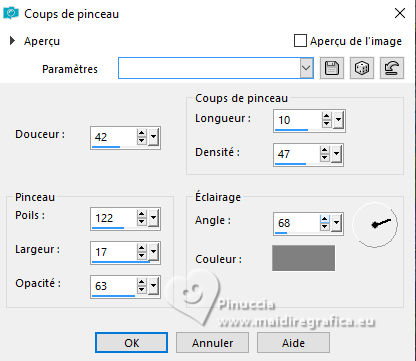Open the Opacité slider dropdown arrow
The width and height of the screenshot is (416, 361).
click(x=153, y=286)
